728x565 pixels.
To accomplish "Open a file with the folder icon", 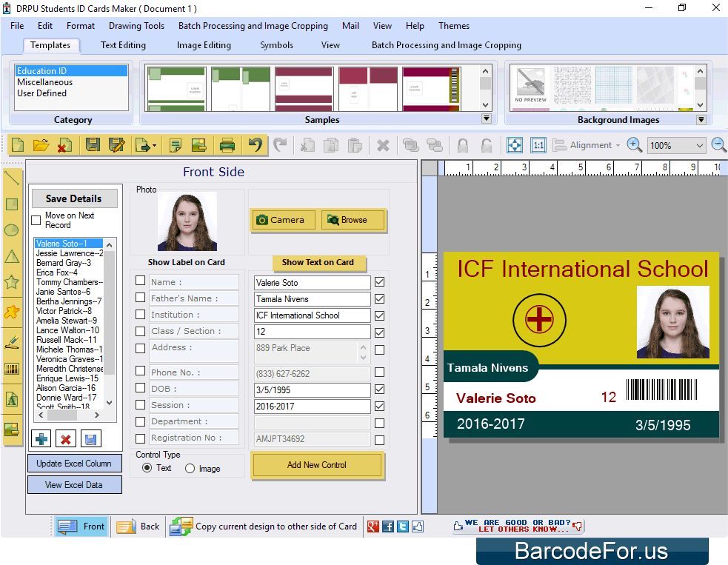I will click(41, 145).
